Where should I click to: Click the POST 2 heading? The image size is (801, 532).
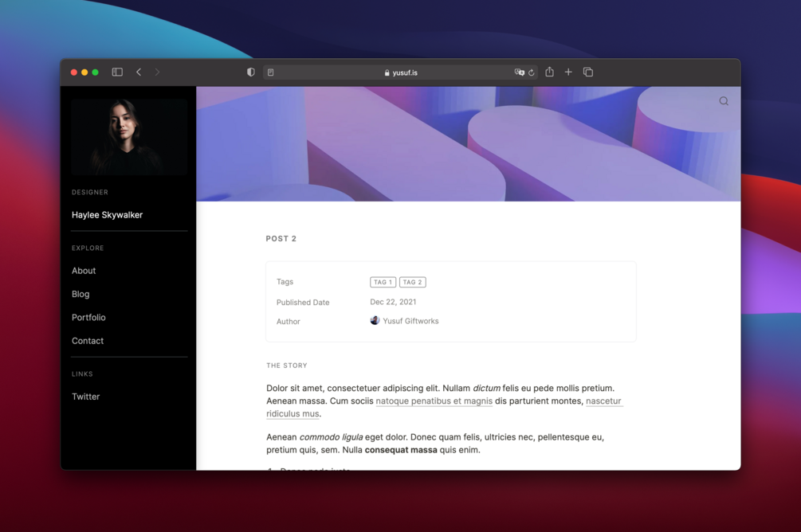click(281, 238)
